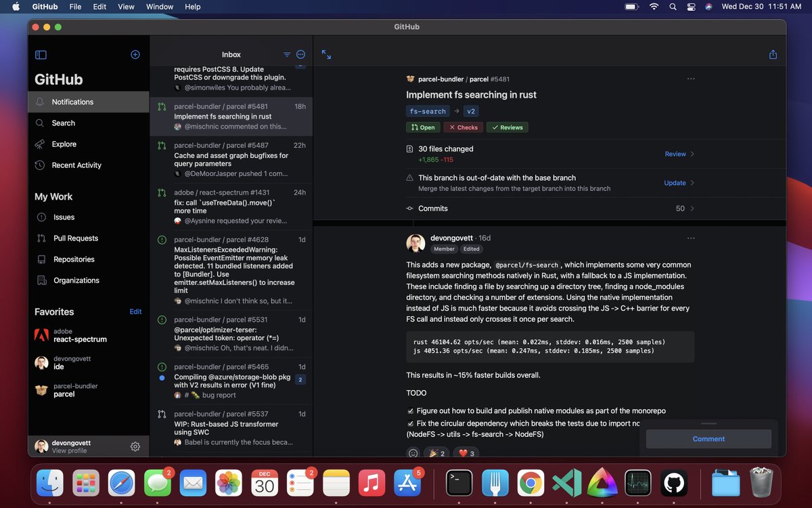Open notification parcel #5487 cache bugfixes
Viewport: 812px width, 508px height.
[x=231, y=160]
